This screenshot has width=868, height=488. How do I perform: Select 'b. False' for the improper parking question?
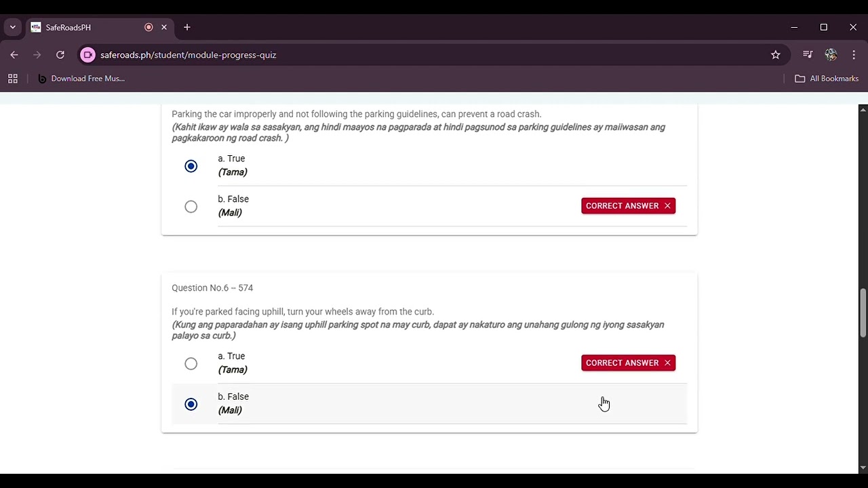[191, 207]
